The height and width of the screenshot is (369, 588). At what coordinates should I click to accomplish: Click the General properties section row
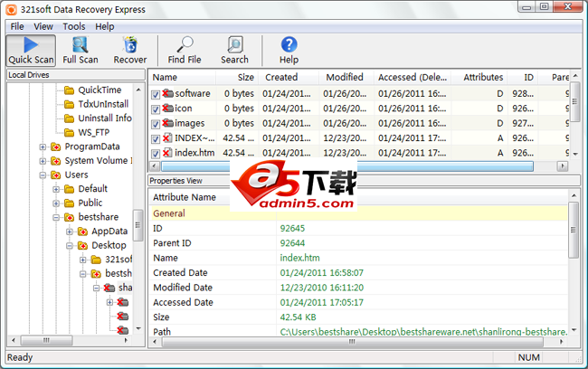[x=358, y=213]
